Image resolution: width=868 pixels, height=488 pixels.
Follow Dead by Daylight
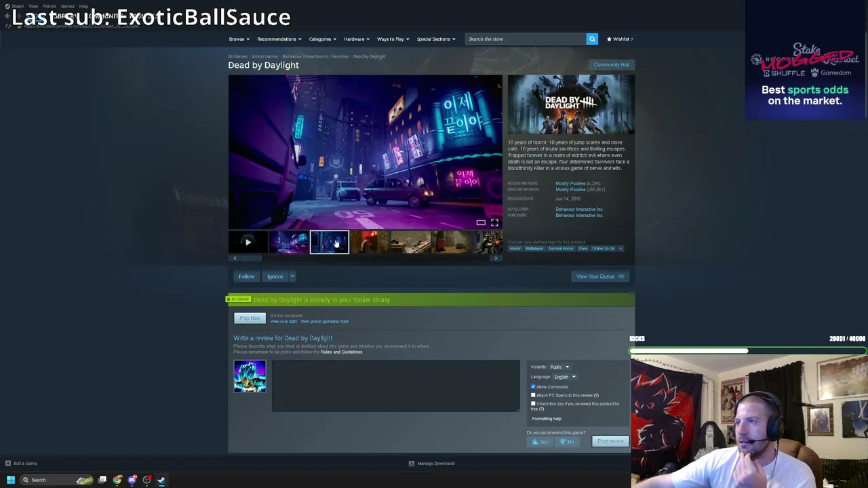click(246, 277)
